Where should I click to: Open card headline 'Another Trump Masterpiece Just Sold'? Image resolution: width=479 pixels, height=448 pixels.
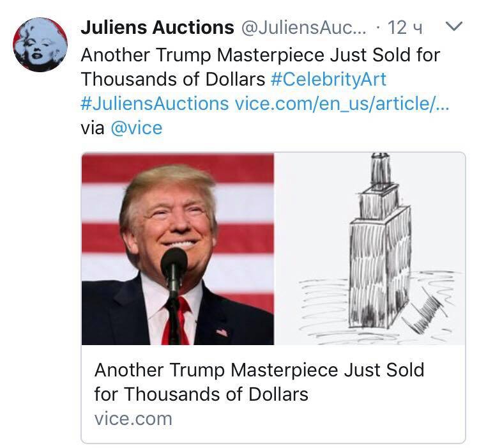259,370
